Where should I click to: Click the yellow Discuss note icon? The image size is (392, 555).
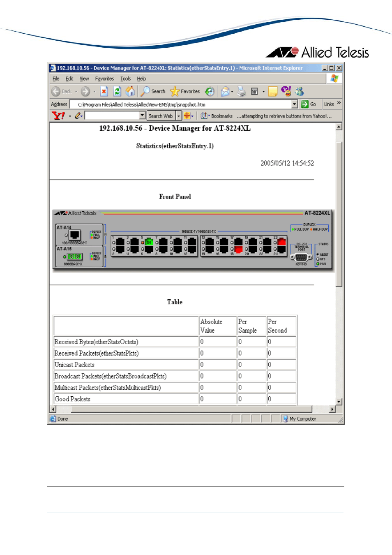point(273,91)
